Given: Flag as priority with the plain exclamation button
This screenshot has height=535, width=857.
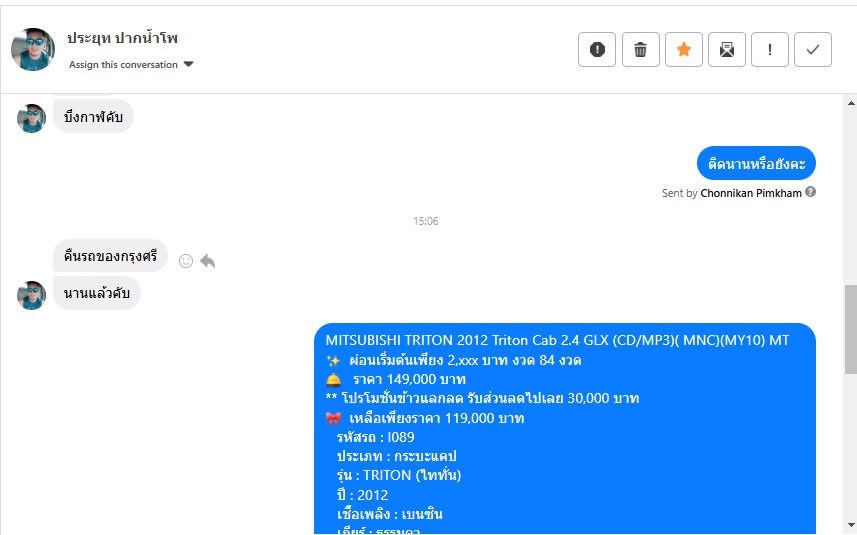Looking at the screenshot, I should tap(770, 50).
